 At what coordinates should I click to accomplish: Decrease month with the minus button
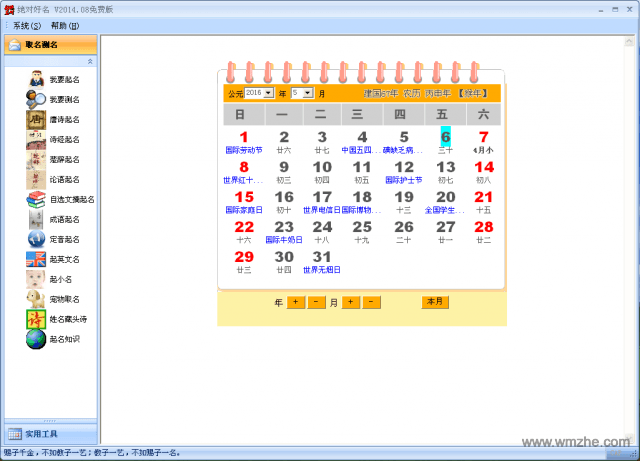pyautogui.click(x=372, y=301)
